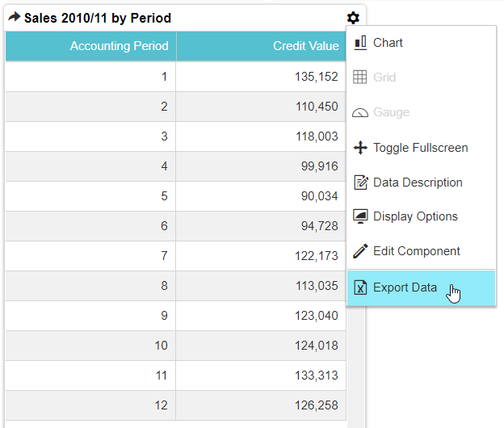Select credit value 124,018
The height and width of the screenshot is (428, 504).
tap(317, 346)
